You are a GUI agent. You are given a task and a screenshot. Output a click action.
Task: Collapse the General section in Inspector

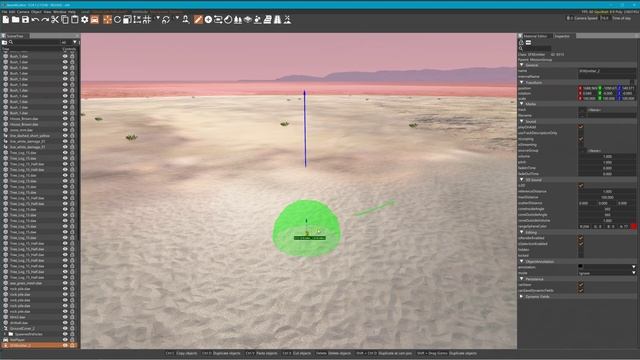[x=522, y=65]
